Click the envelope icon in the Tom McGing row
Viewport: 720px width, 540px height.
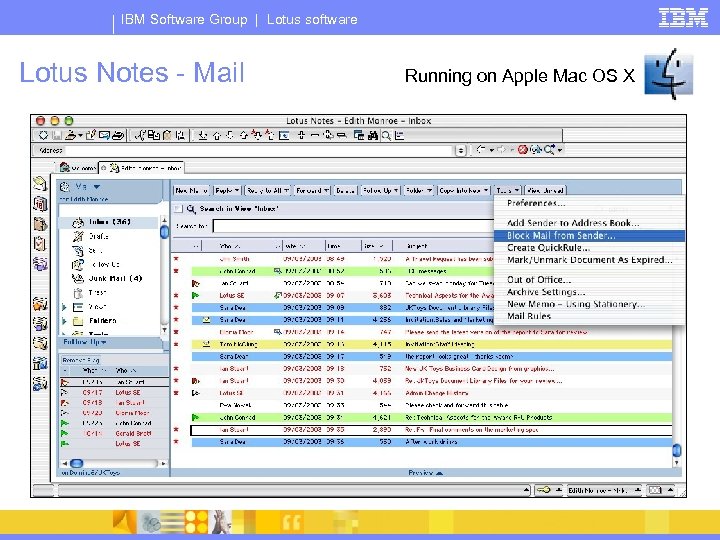pos(207,344)
